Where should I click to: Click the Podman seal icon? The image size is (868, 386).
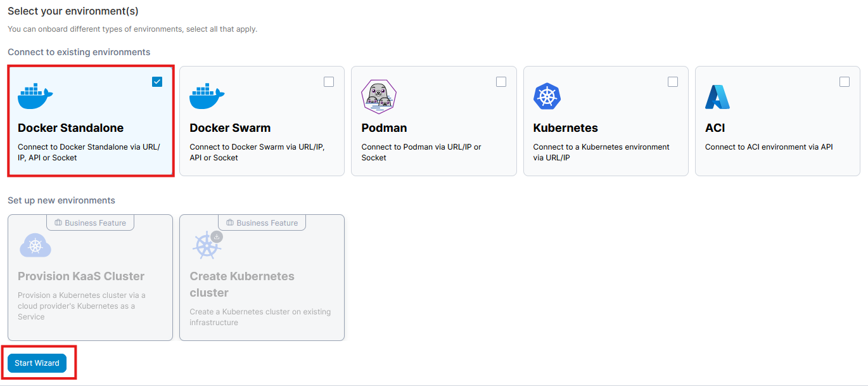(378, 96)
